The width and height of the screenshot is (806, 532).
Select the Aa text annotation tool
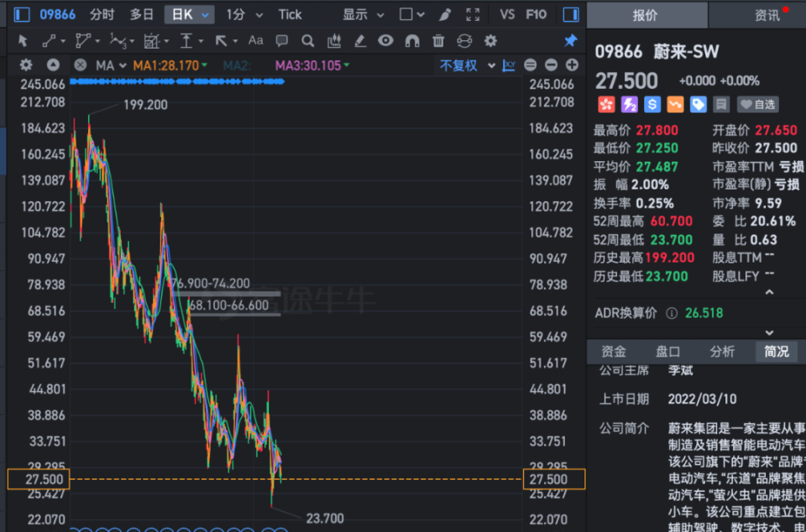point(255,40)
